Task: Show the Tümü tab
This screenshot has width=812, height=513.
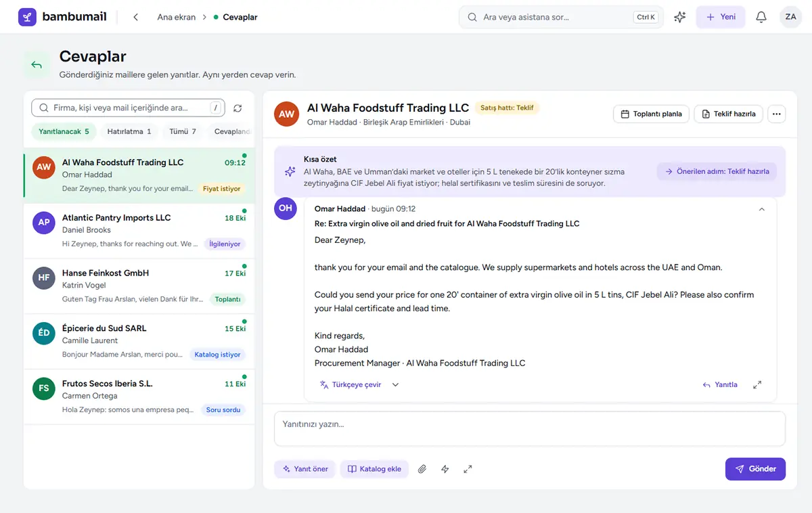Action: click(x=183, y=131)
